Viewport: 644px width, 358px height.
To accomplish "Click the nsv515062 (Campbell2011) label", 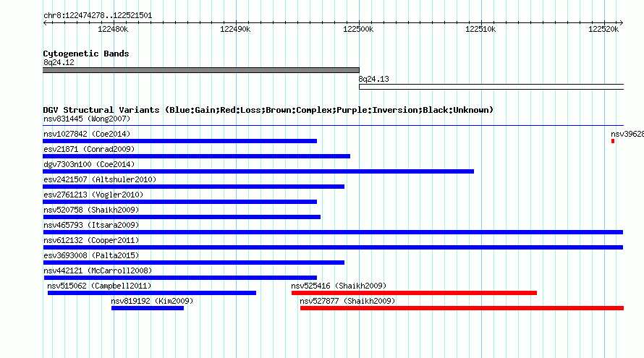I will 99,286.
